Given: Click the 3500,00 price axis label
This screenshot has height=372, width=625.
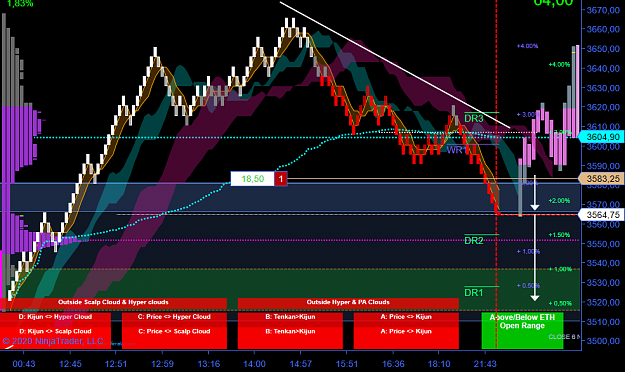Looking at the screenshot, I should [x=603, y=341].
